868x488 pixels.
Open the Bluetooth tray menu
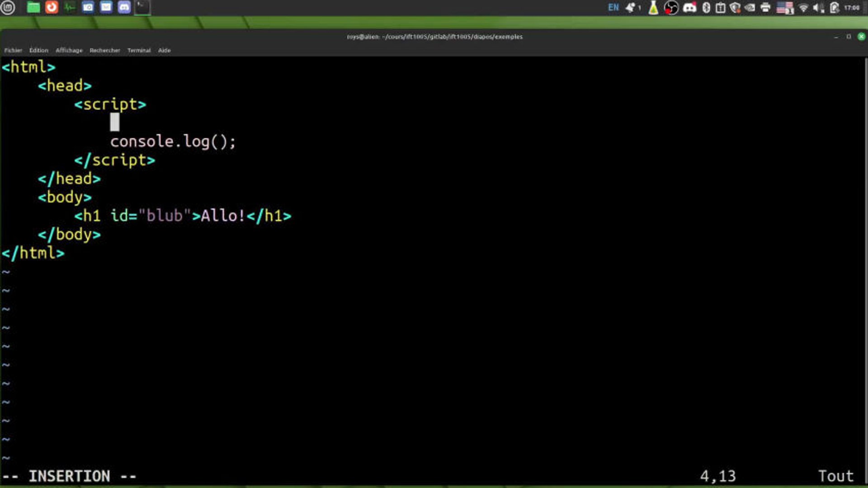coord(706,7)
